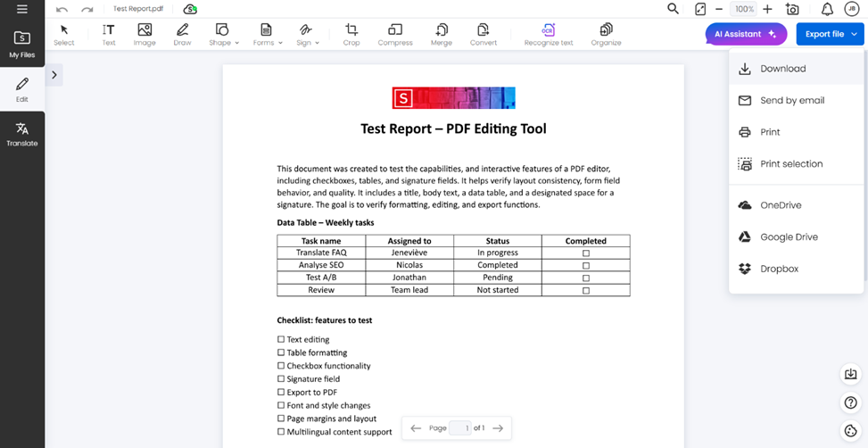The image size is (868, 448).
Task: Click the cloud sync status icon
Action: click(x=190, y=10)
